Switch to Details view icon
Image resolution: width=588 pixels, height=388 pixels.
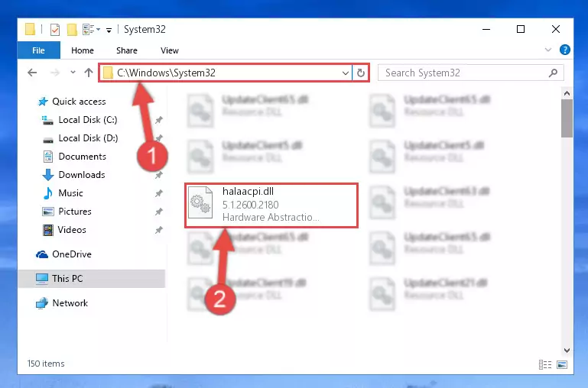click(x=545, y=364)
